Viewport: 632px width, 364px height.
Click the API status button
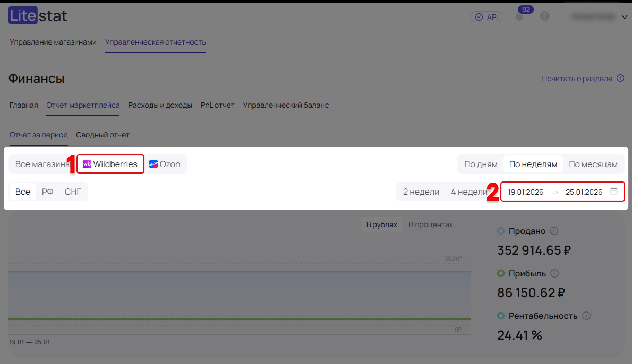point(486,17)
